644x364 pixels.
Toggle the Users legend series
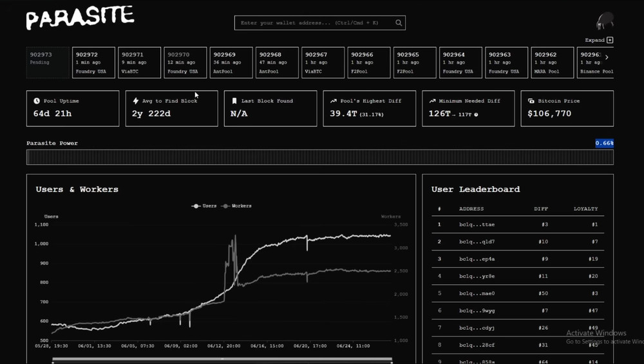pos(204,206)
